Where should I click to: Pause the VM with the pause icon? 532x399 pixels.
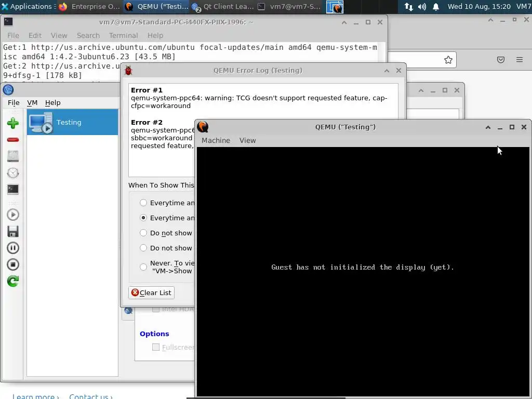pos(13,248)
